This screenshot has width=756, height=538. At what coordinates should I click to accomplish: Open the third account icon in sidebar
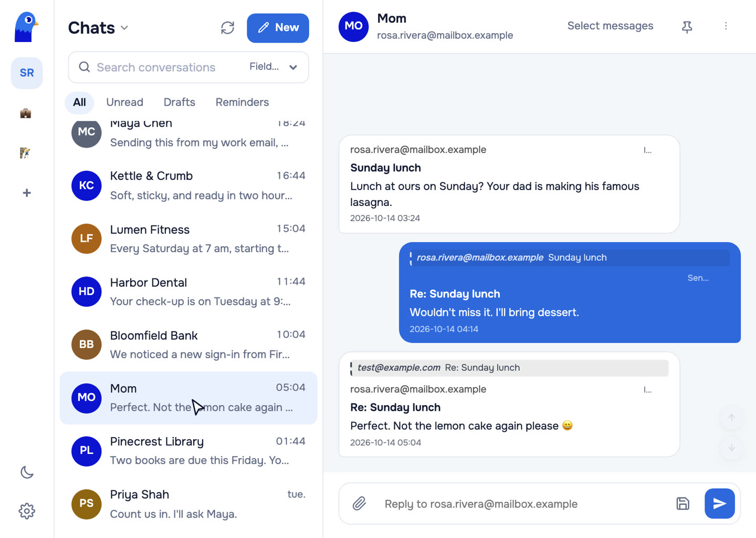click(x=25, y=153)
